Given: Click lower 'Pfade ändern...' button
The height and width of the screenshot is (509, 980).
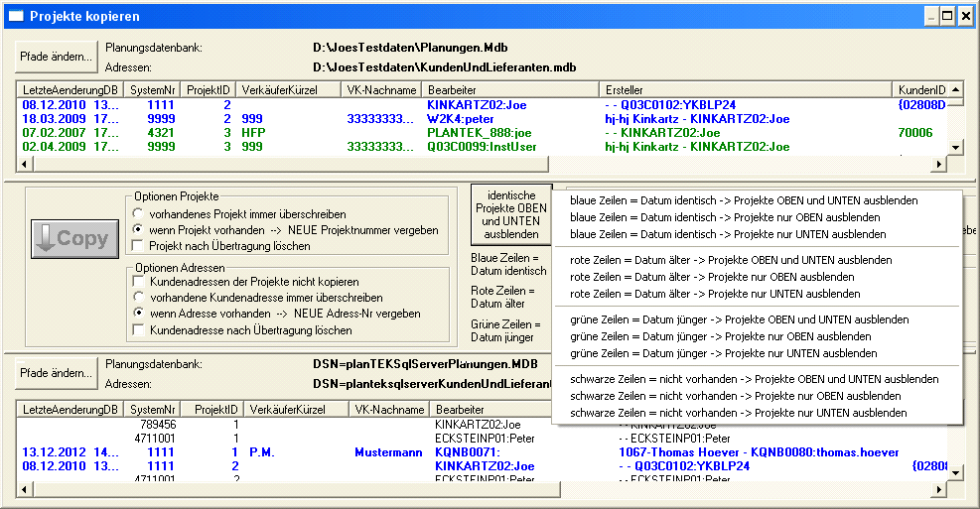Looking at the screenshot, I should pos(57,373).
